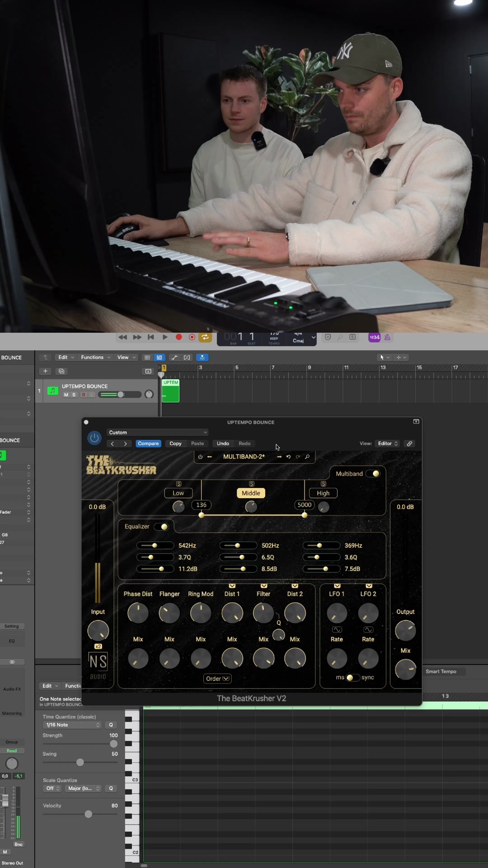This screenshot has width=488, height=868.
Task: Click the LFO 1 sine waveform icon
Action: pyautogui.click(x=337, y=630)
